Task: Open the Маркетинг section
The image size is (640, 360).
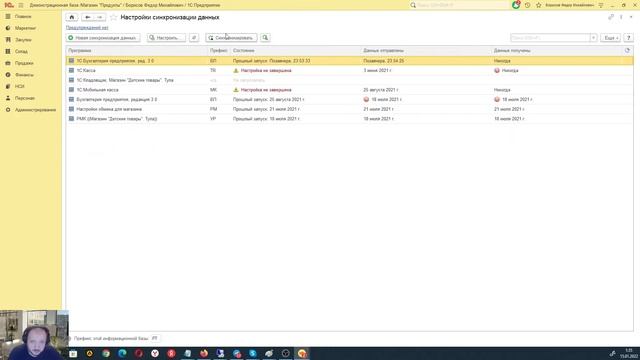Action: pos(25,28)
